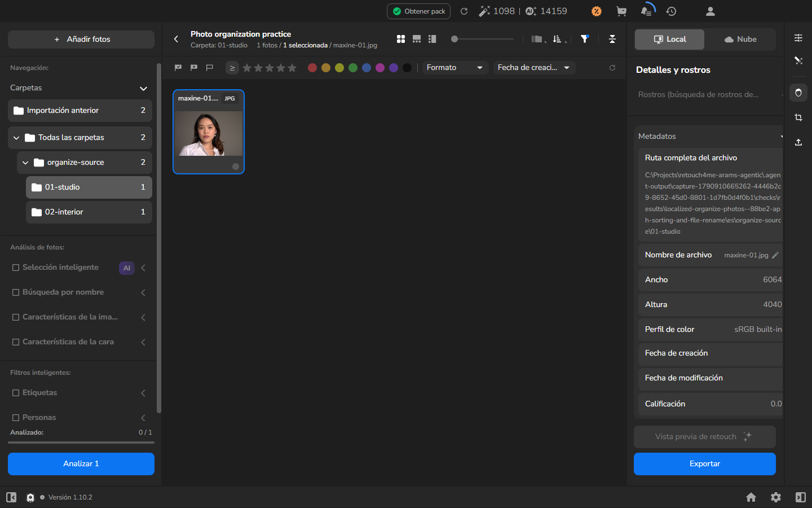The height and width of the screenshot is (508, 812).
Task: Open the user account profile icon
Action: [710, 11]
